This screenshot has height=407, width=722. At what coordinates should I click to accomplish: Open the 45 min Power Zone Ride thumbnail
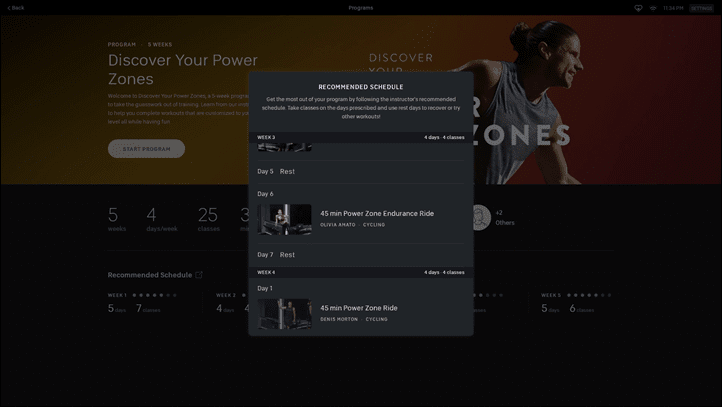pyautogui.click(x=284, y=314)
